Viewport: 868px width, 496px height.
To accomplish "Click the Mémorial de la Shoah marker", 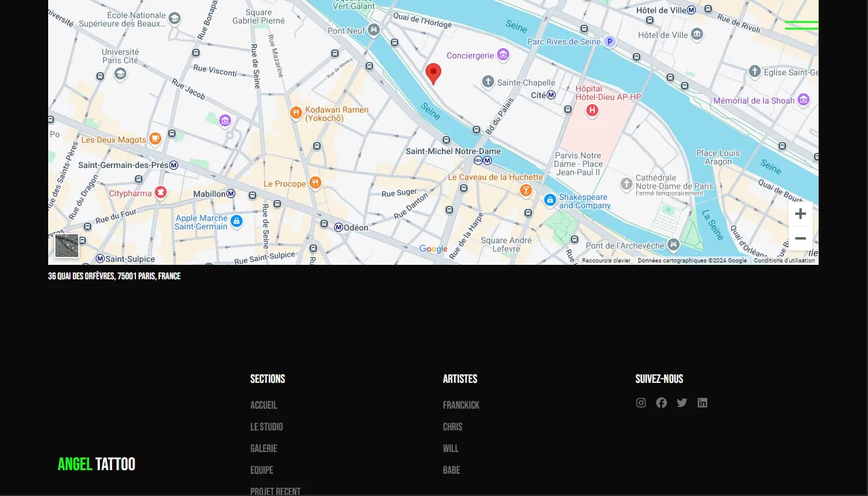I will (x=804, y=101).
